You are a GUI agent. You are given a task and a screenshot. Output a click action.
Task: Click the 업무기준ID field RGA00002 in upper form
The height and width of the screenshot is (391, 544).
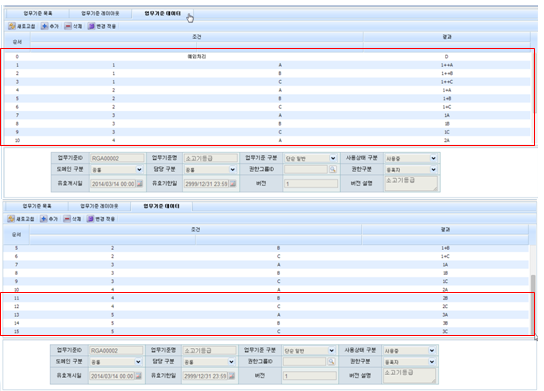117,158
